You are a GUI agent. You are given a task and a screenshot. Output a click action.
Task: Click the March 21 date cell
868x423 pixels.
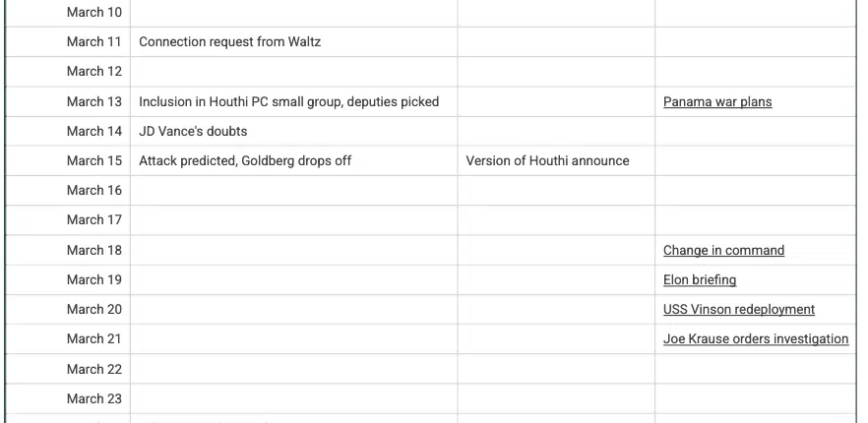coord(68,338)
